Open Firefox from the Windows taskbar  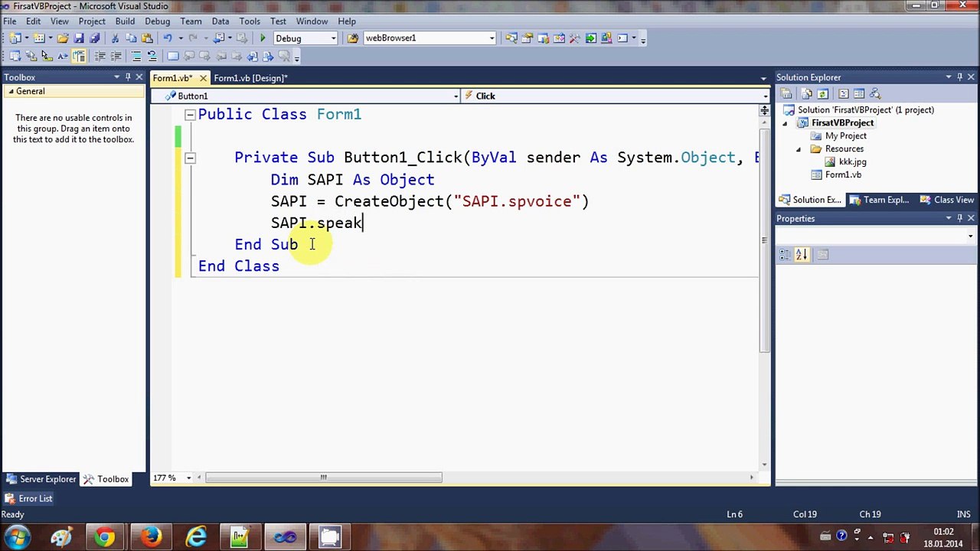point(151,537)
